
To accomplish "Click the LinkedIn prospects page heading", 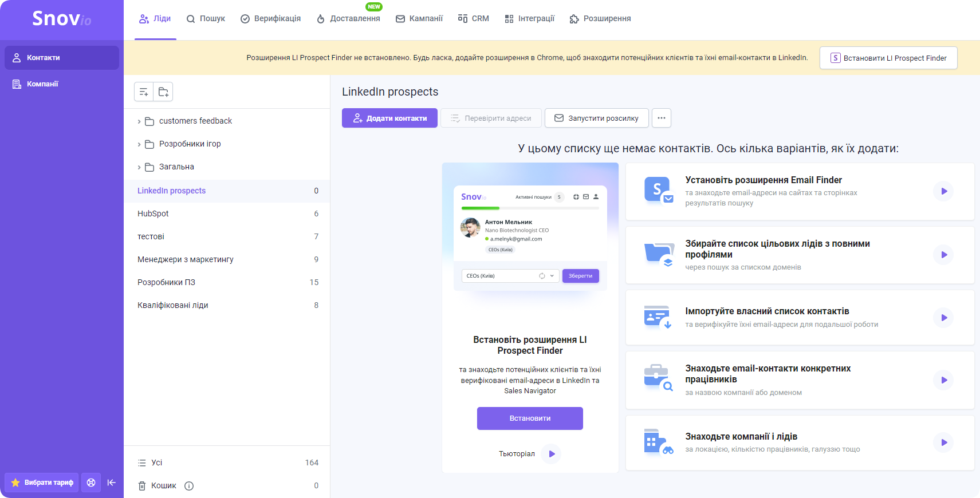I will coord(390,92).
